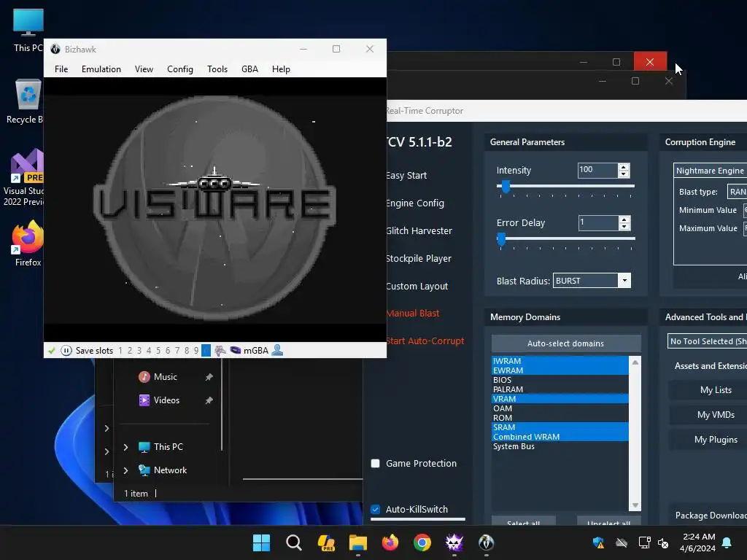
Task: Click Start Auto-Corrupt
Action: [x=425, y=341]
